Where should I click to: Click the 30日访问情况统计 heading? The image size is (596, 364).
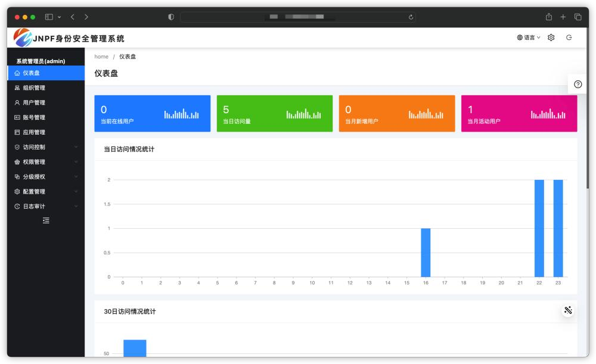tap(129, 312)
